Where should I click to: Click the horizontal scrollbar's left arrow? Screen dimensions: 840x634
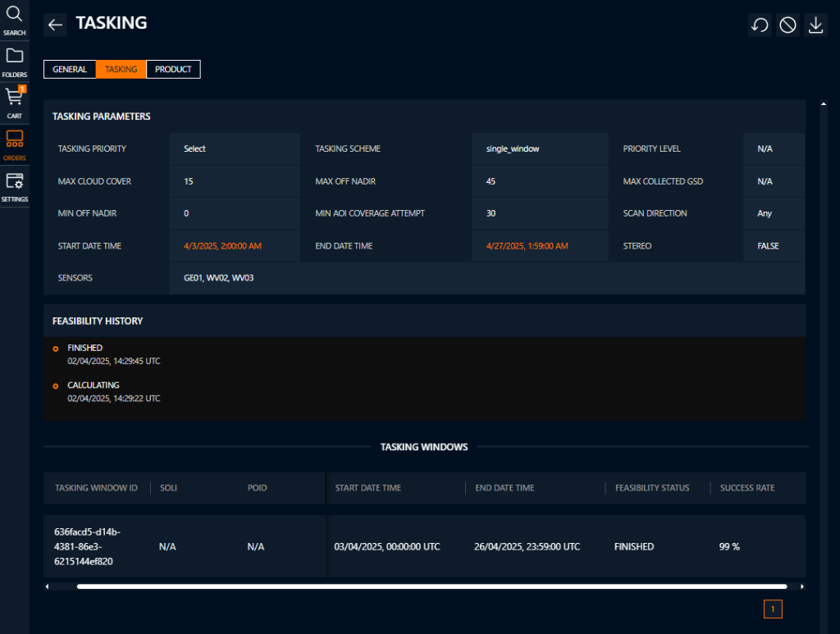click(x=48, y=586)
